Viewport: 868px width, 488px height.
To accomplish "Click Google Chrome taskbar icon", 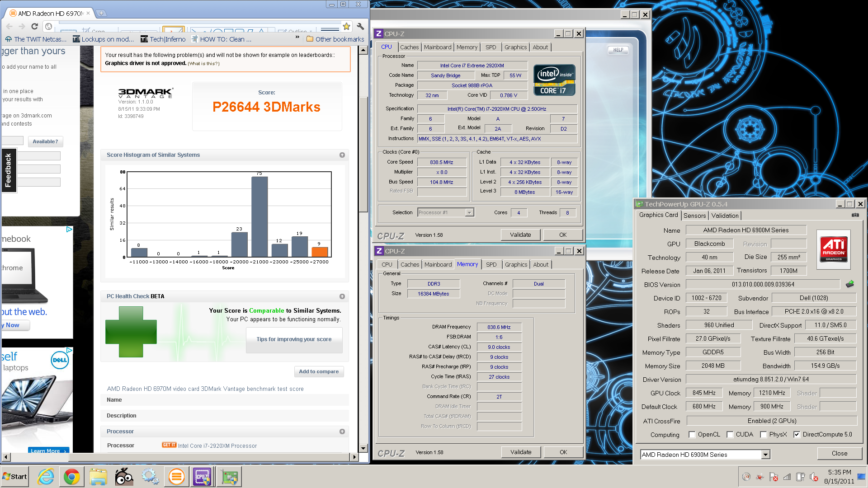I will click(71, 477).
